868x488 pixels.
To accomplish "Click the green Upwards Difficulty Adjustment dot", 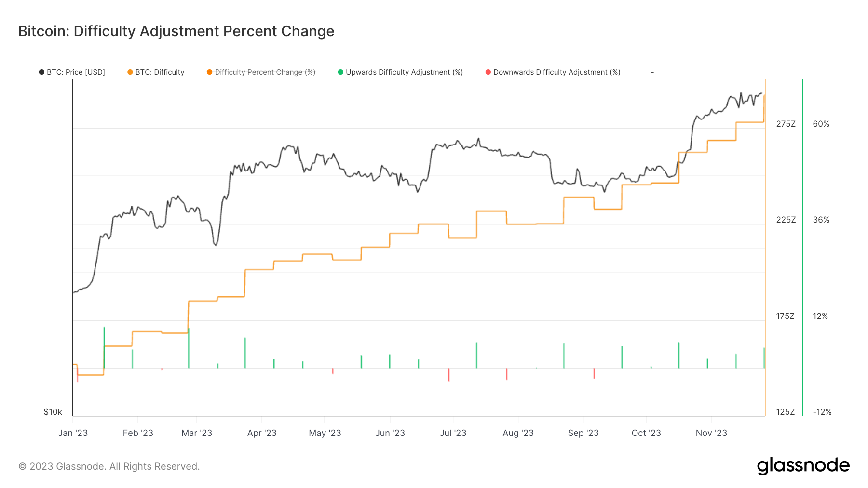I will [x=340, y=72].
